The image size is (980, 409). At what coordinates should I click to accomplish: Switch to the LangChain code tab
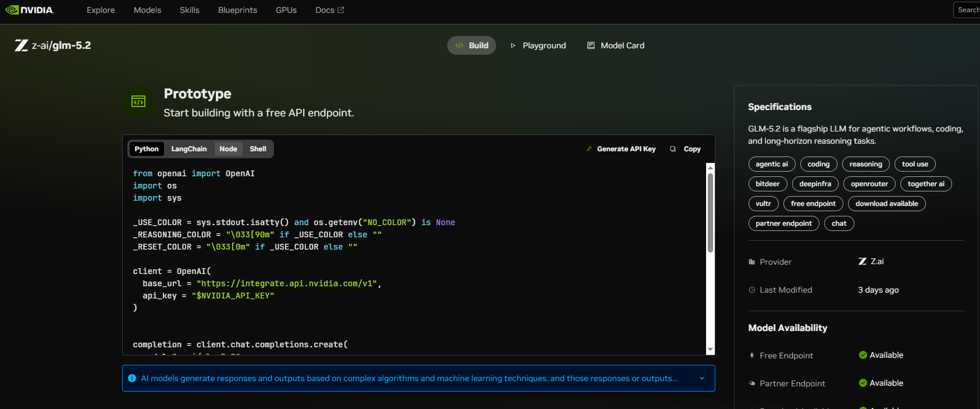(189, 149)
